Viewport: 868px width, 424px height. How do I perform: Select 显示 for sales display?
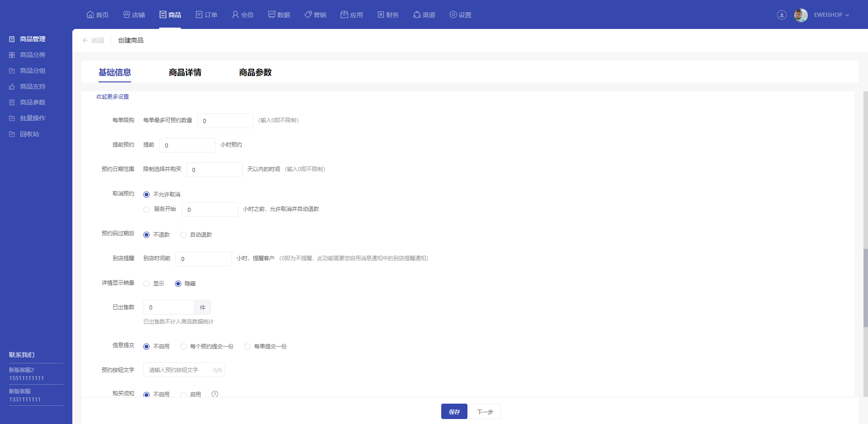[146, 284]
